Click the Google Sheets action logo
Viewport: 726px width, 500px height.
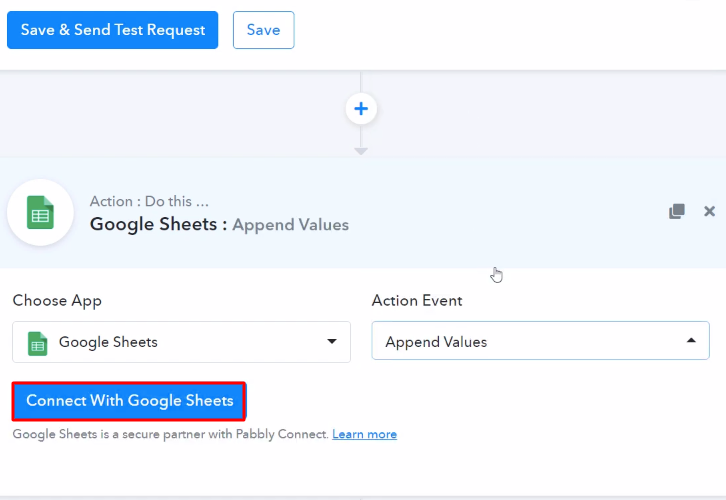[x=40, y=212]
